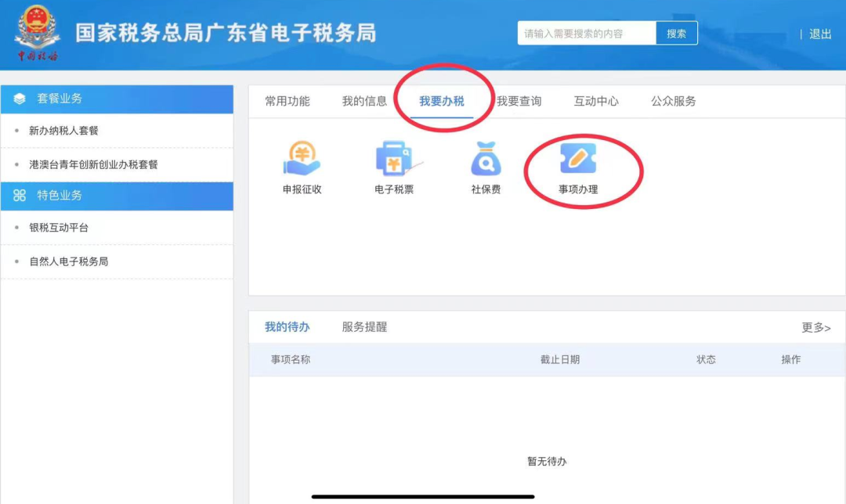846x504 pixels.
Task: Click the 退出 logout link
Action: click(820, 34)
